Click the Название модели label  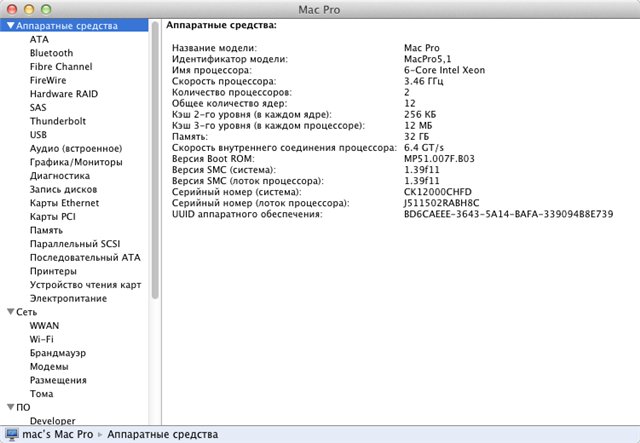pos(214,48)
